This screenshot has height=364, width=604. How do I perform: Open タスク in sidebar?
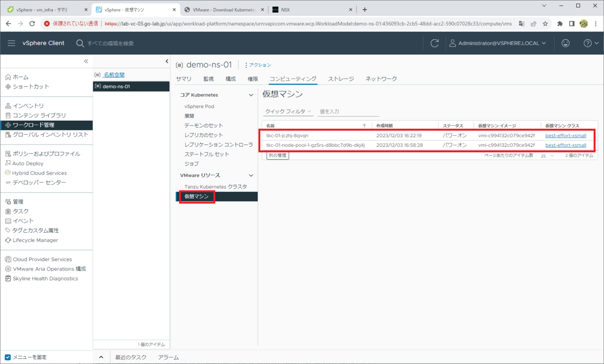17,211
